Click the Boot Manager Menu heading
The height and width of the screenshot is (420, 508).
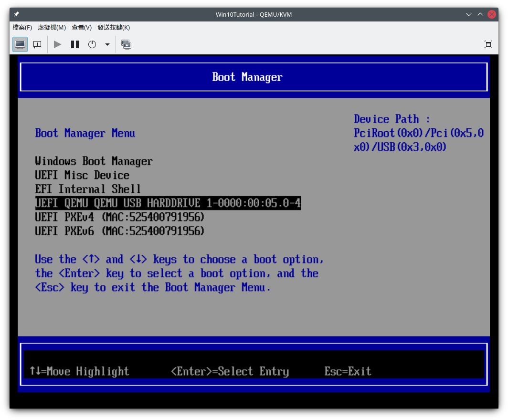tap(85, 133)
